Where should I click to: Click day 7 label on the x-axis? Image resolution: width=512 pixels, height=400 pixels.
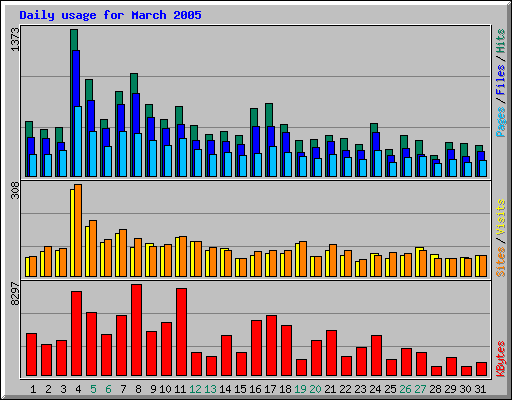123,389
